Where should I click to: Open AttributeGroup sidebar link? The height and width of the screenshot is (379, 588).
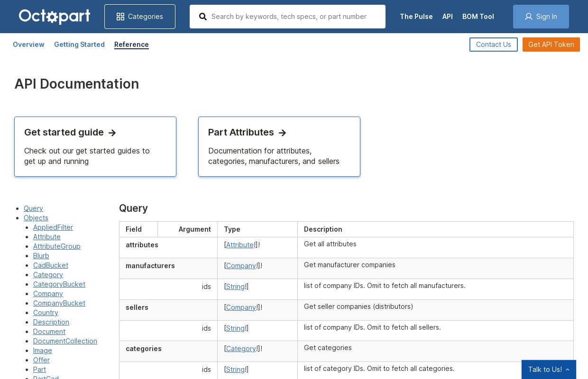pos(57,246)
